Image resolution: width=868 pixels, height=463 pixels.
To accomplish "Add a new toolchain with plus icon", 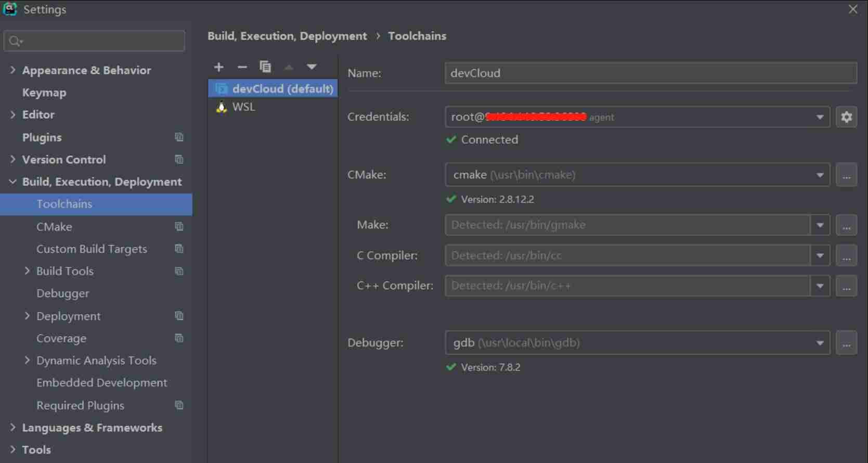I will [219, 67].
